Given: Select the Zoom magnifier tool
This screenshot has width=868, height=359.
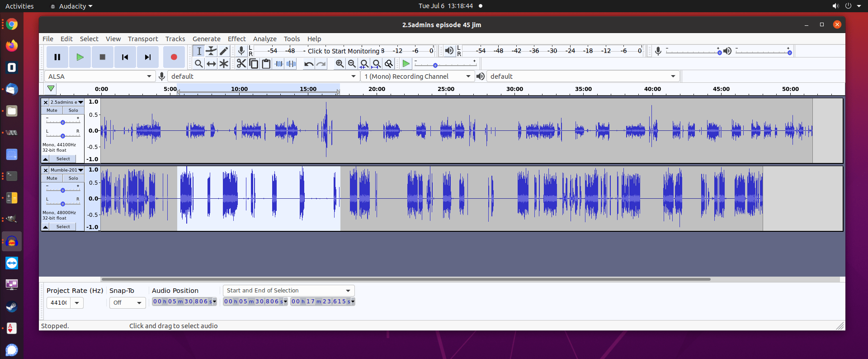Looking at the screenshot, I should coord(199,64).
